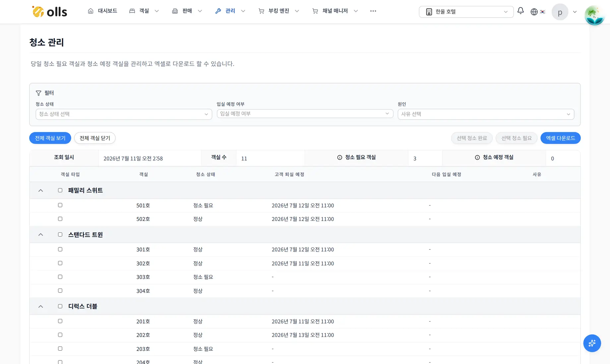The width and height of the screenshot is (610, 364).
Task: Click the 고객 퇴실 예정 column header
Action: (x=289, y=174)
